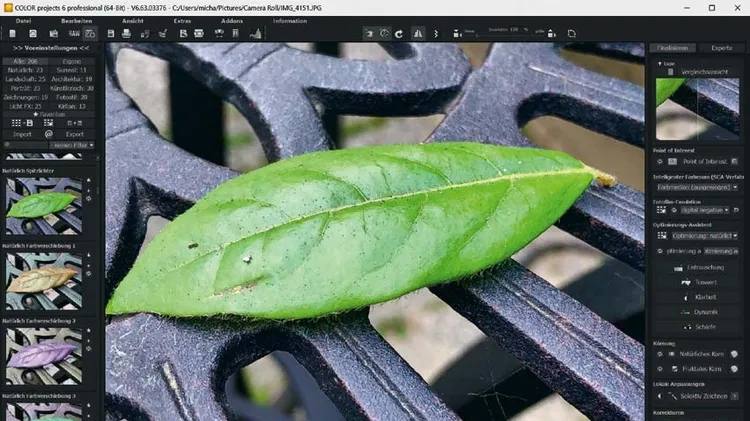
Task: Show the Favoriten presets
Action: [x=49, y=114]
